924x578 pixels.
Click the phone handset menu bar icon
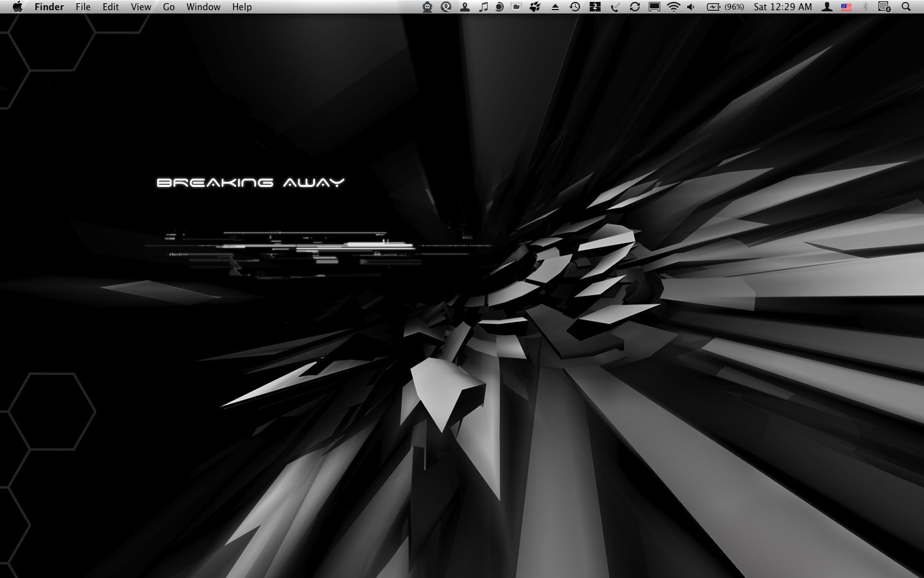coord(615,7)
